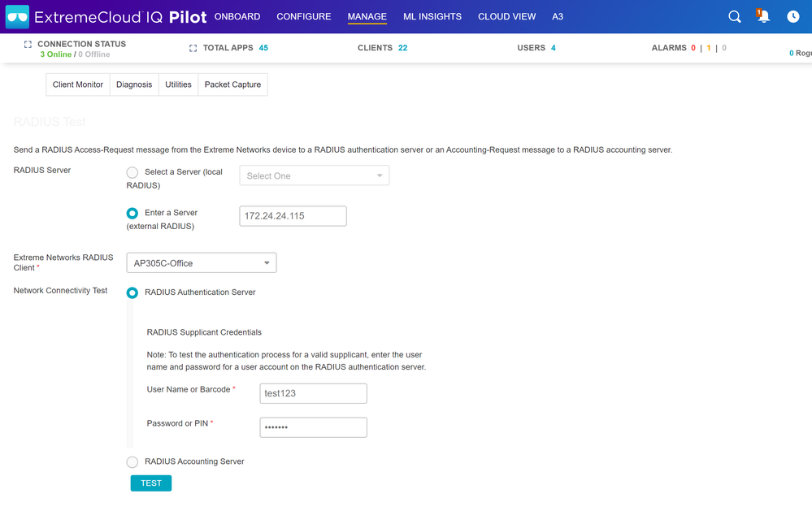Open the notifications bell icon
Image resolution: width=812 pixels, height=511 pixels.
(x=762, y=16)
